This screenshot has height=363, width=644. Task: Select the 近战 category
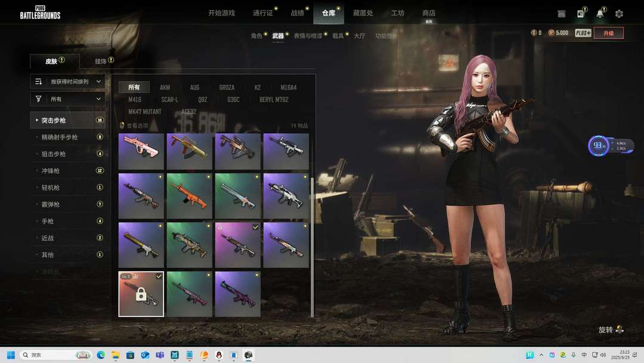[x=67, y=238]
